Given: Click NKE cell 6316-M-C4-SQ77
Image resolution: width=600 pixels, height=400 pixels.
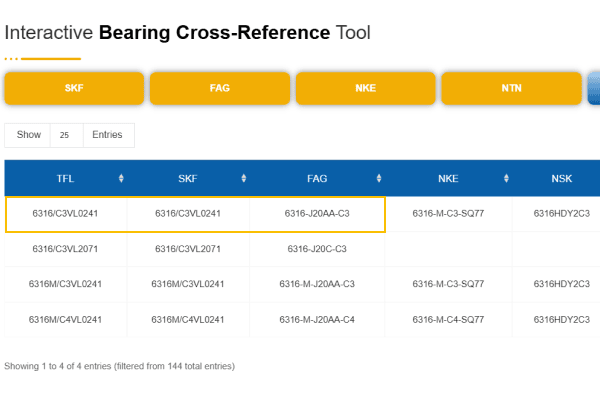Looking at the screenshot, I should point(448,320).
